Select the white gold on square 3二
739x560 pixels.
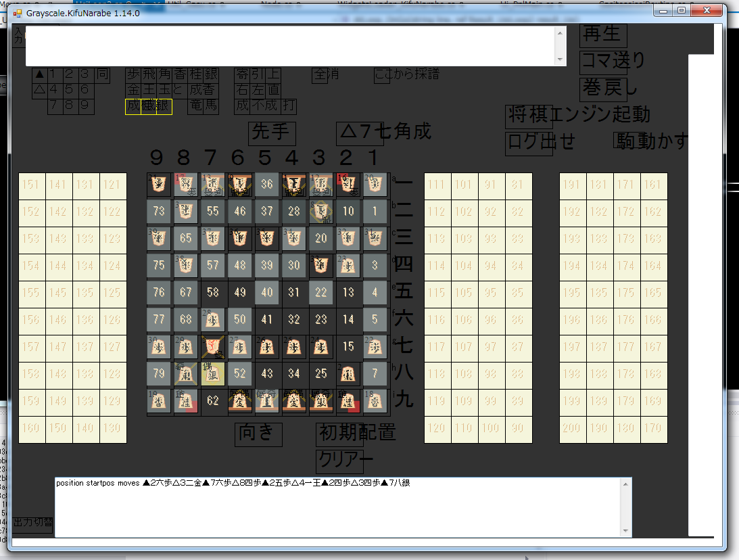click(321, 211)
